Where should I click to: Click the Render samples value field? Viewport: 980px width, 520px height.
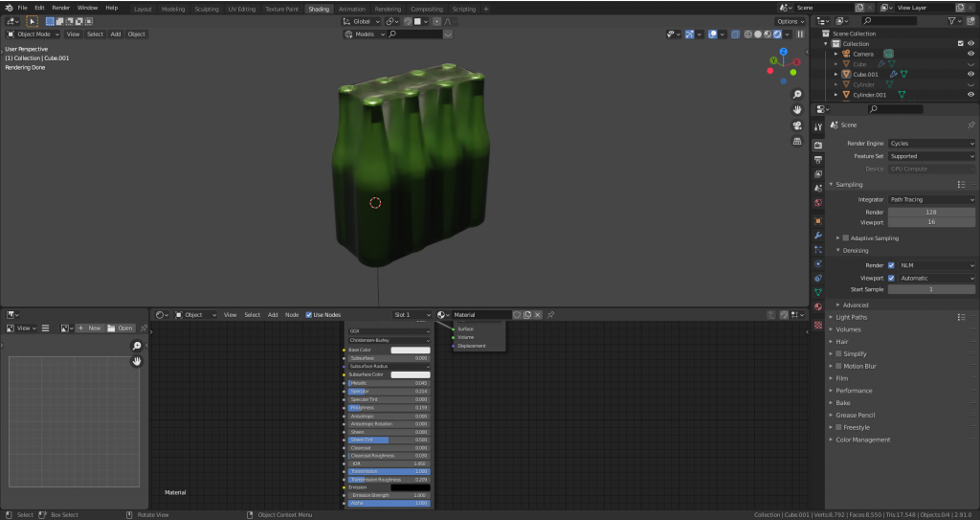click(x=931, y=212)
